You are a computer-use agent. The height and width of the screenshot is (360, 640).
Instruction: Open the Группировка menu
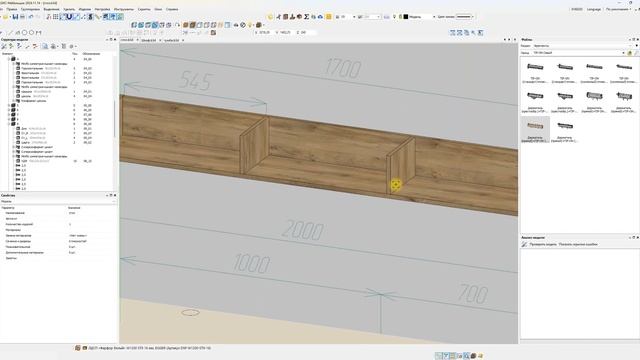tap(30, 9)
